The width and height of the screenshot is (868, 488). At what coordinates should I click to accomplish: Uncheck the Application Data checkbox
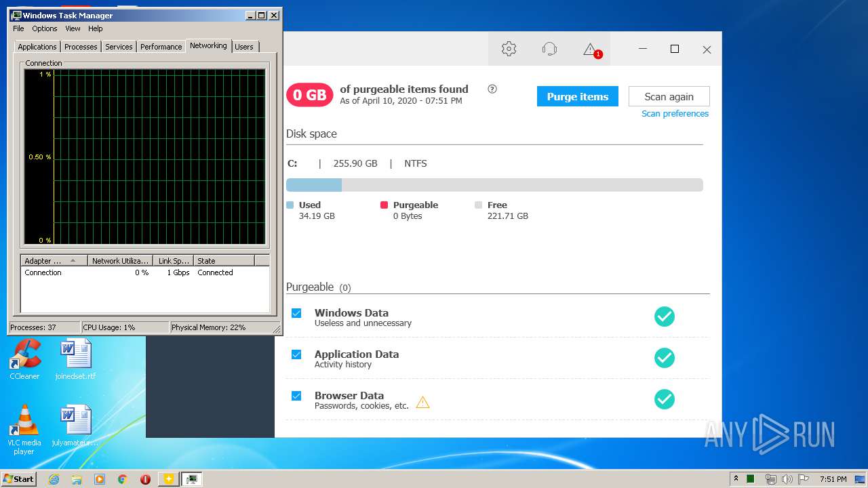click(296, 354)
